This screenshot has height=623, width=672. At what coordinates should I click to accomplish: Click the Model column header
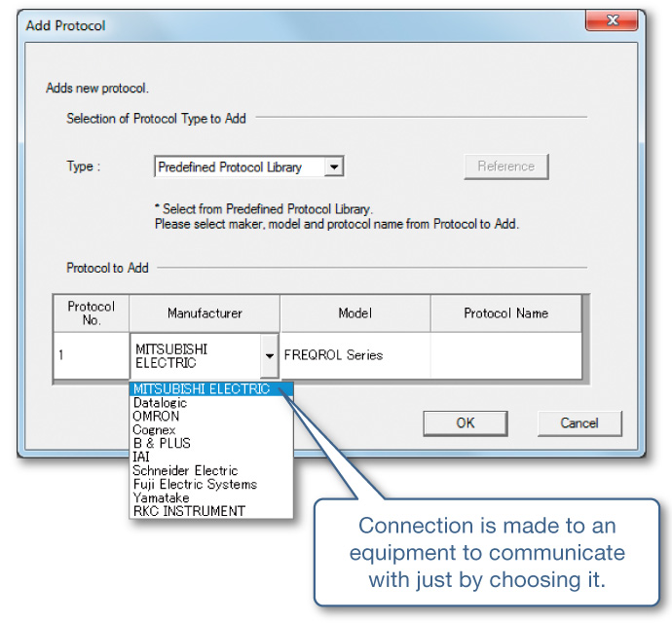[x=355, y=313]
